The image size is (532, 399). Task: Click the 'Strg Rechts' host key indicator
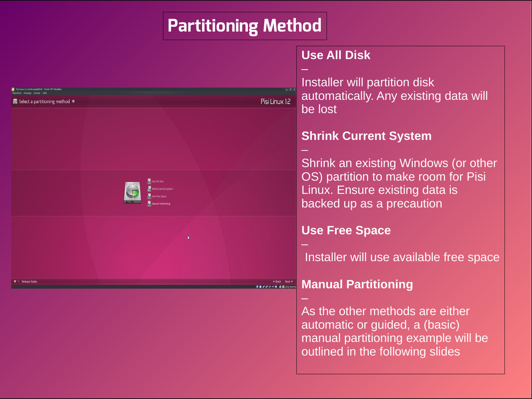point(290,287)
